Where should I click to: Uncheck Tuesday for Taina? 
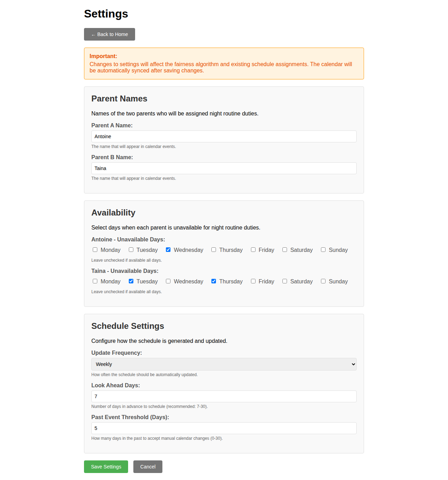click(x=131, y=281)
